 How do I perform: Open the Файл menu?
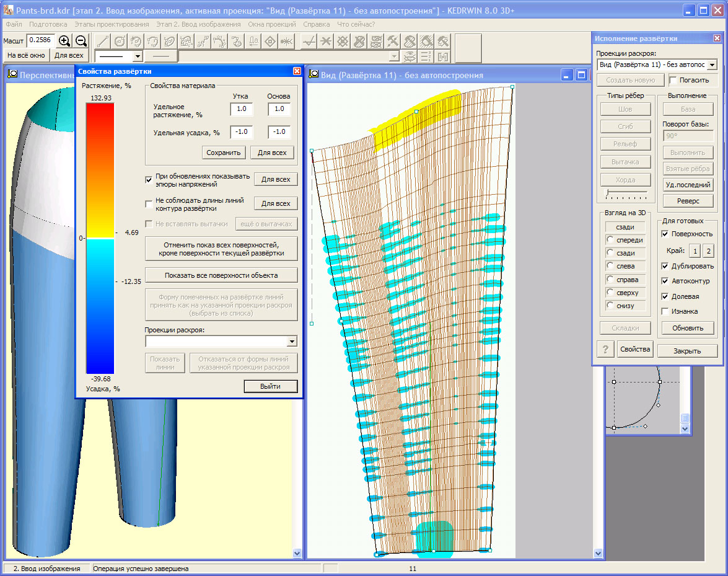tap(14, 24)
